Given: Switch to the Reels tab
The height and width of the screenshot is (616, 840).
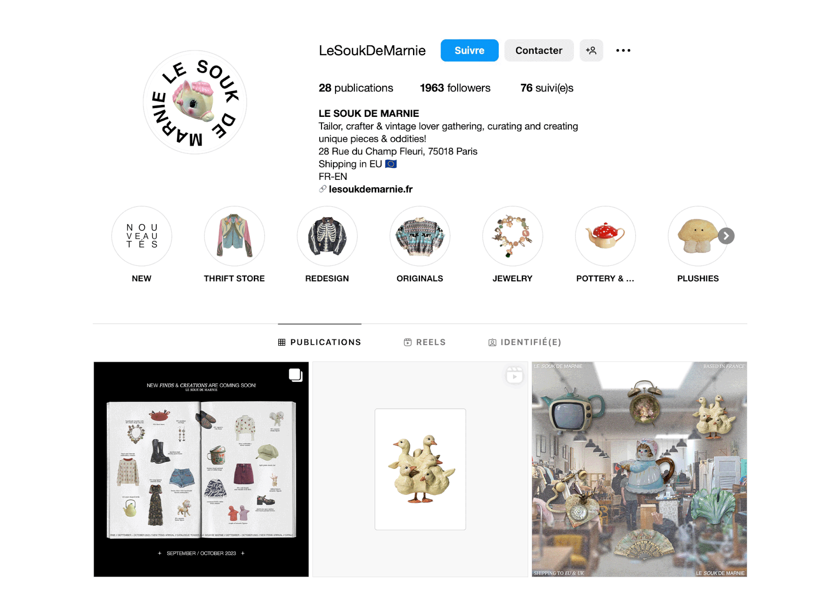Looking at the screenshot, I should [424, 342].
